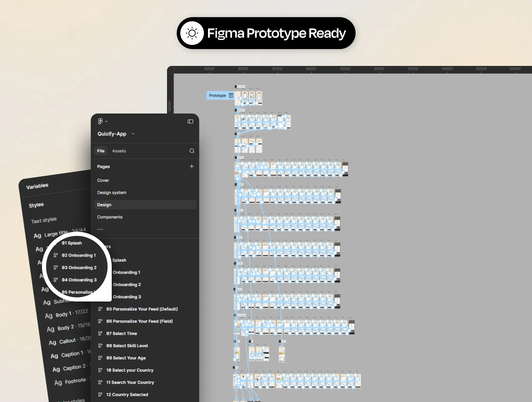Select the Design page

145,205
